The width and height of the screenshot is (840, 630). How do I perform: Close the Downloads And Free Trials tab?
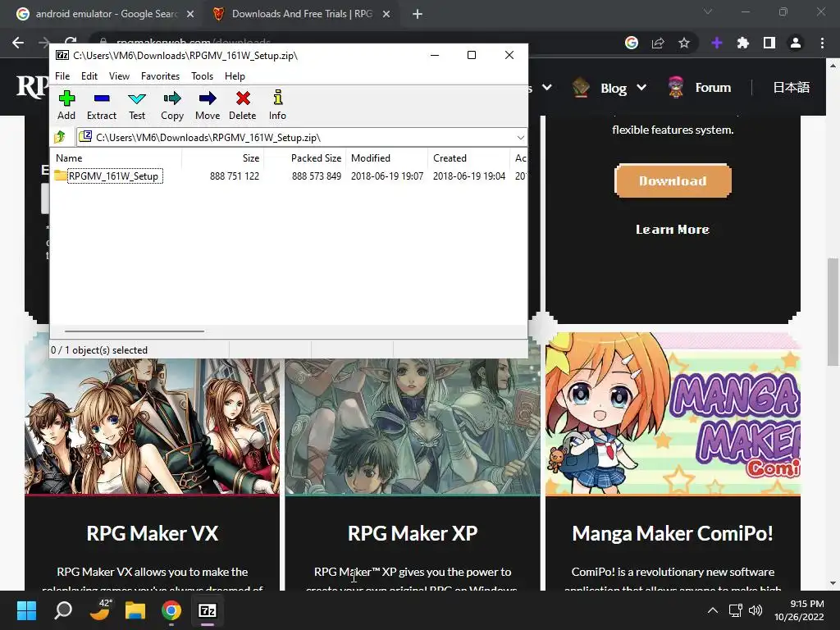pyautogui.click(x=386, y=14)
